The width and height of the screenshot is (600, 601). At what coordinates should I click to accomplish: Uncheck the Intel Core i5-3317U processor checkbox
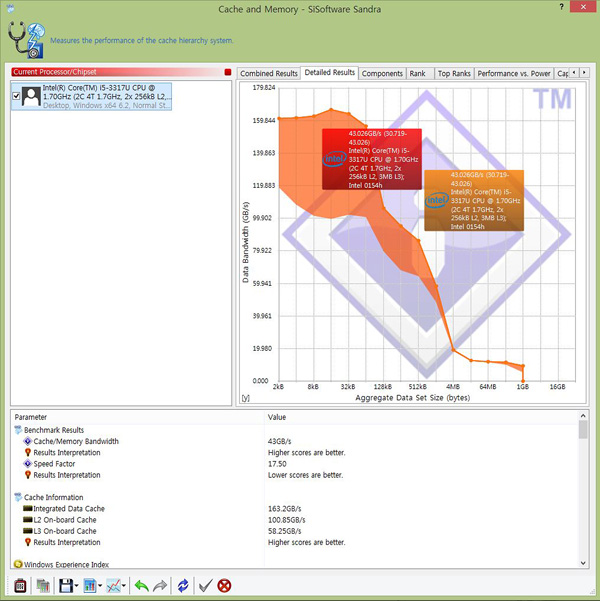tap(16, 96)
